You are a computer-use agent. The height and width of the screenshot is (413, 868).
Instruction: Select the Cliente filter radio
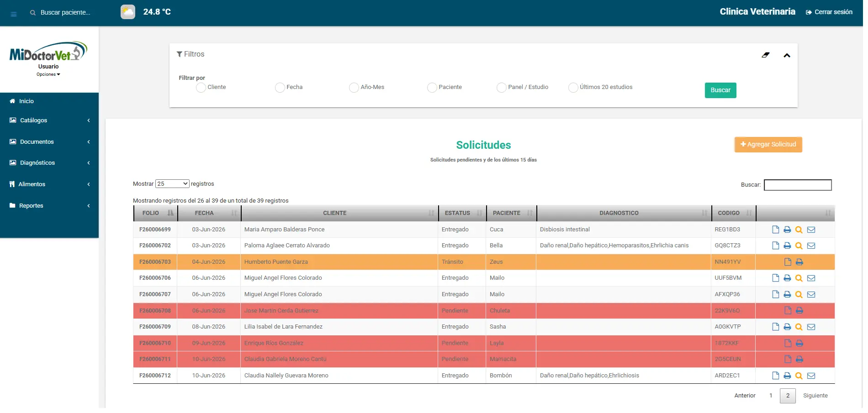click(201, 88)
